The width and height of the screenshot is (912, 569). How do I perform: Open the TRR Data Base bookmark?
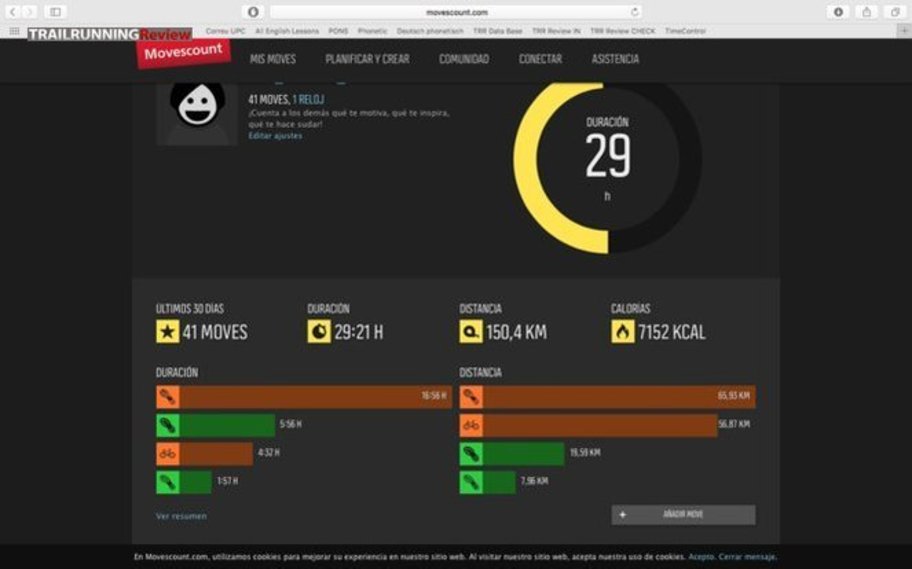pos(497,31)
